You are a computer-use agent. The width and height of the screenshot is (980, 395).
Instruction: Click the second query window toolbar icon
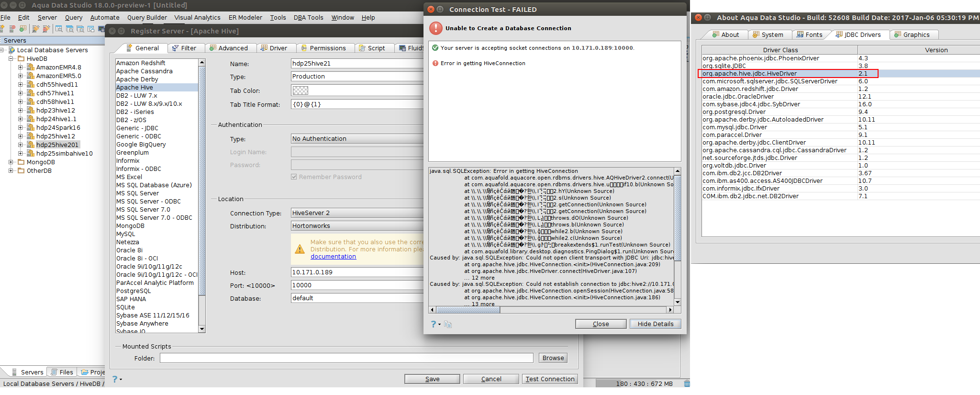tap(69, 29)
